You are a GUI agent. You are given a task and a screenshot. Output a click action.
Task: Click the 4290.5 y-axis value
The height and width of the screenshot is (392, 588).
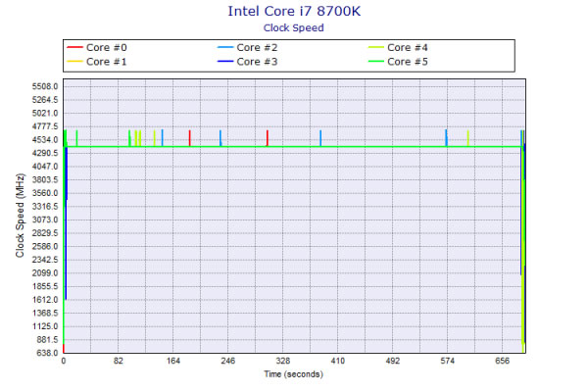click(45, 153)
